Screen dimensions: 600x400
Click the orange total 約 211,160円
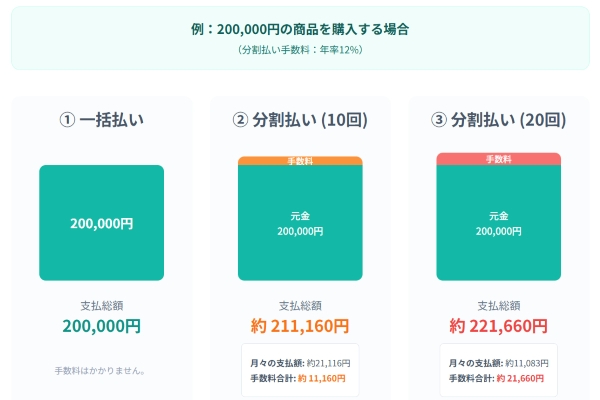point(300,326)
